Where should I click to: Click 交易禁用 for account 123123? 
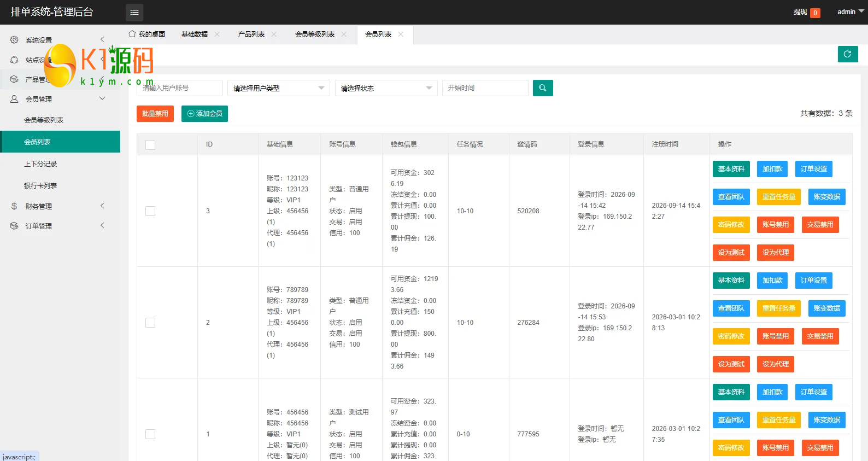point(820,225)
